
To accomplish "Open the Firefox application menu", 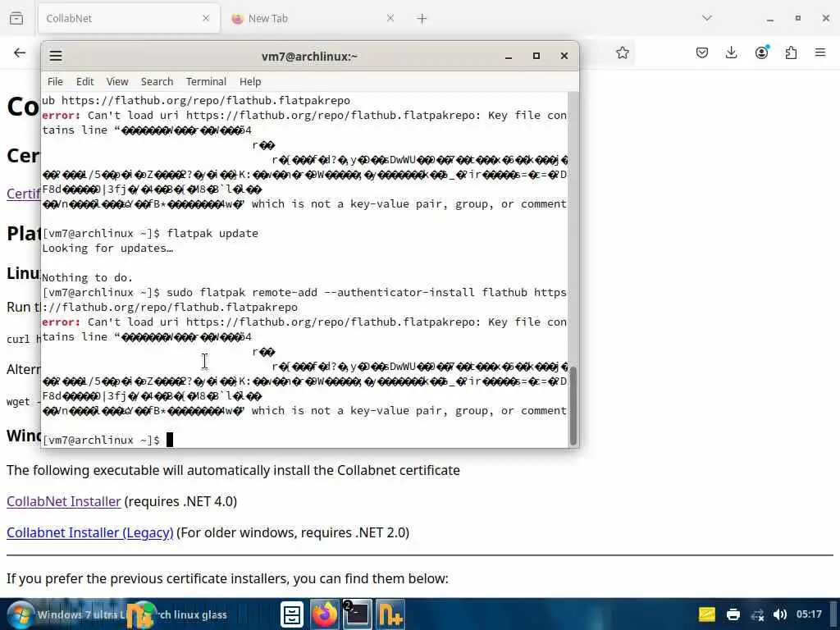I will coord(820,52).
